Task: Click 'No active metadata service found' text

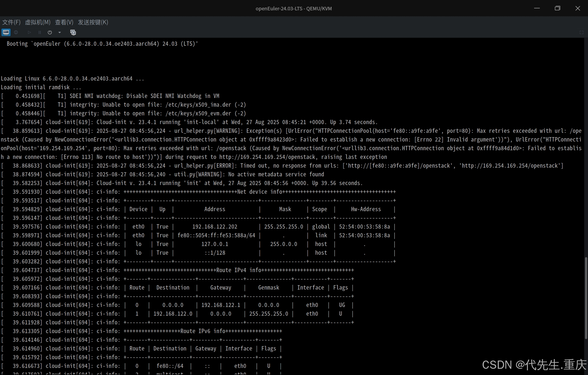Action: pyautogui.click(x=276, y=174)
